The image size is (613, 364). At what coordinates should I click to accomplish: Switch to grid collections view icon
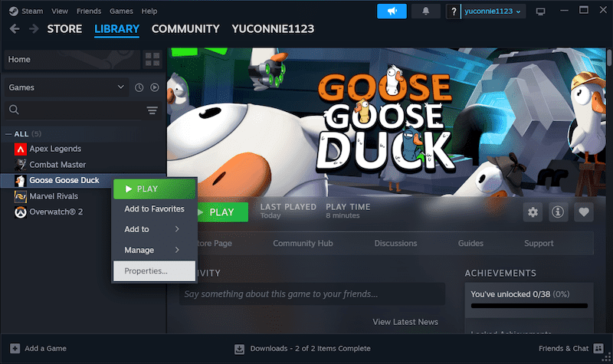pos(152,60)
